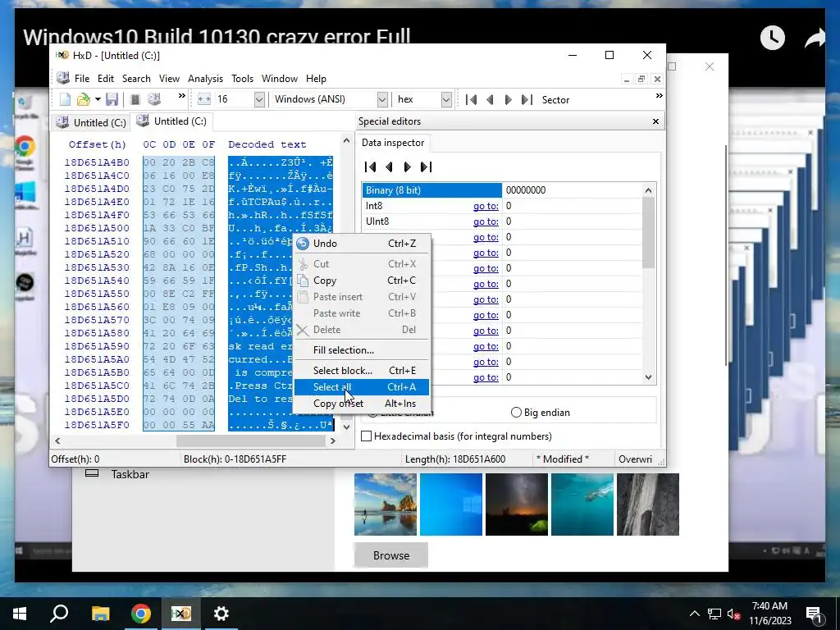Image resolution: width=840 pixels, height=630 pixels.
Task: Open the File menu
Action: [82, 79]
